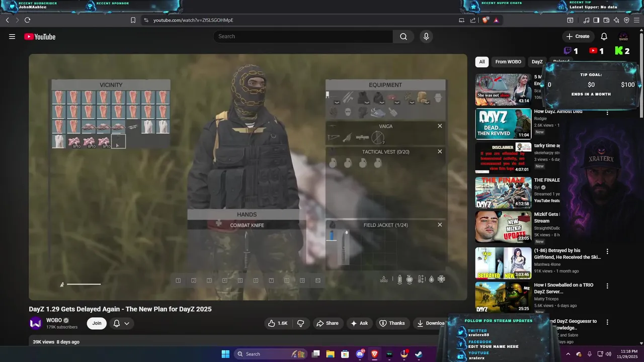This screenshot has width=644, height=362.
Task: Open the Brave Wallet icon
Action: click(x=606, y=20)
